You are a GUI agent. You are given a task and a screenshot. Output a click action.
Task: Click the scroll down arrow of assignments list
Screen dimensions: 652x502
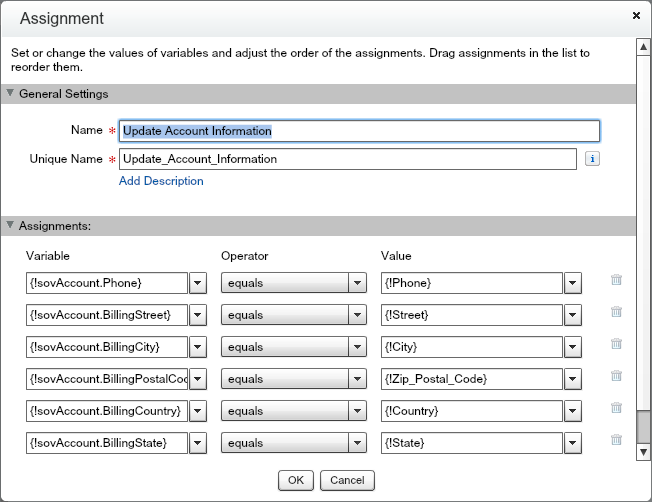tap(643, 453)
